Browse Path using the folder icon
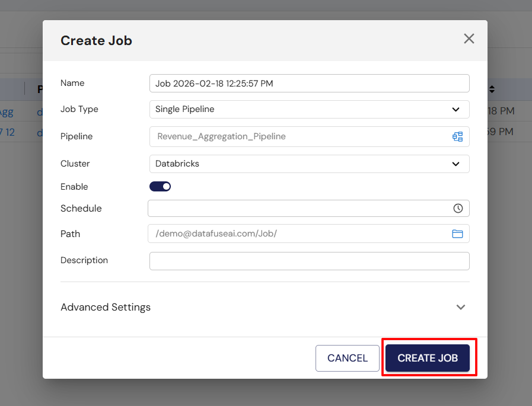 pos(457,234)
